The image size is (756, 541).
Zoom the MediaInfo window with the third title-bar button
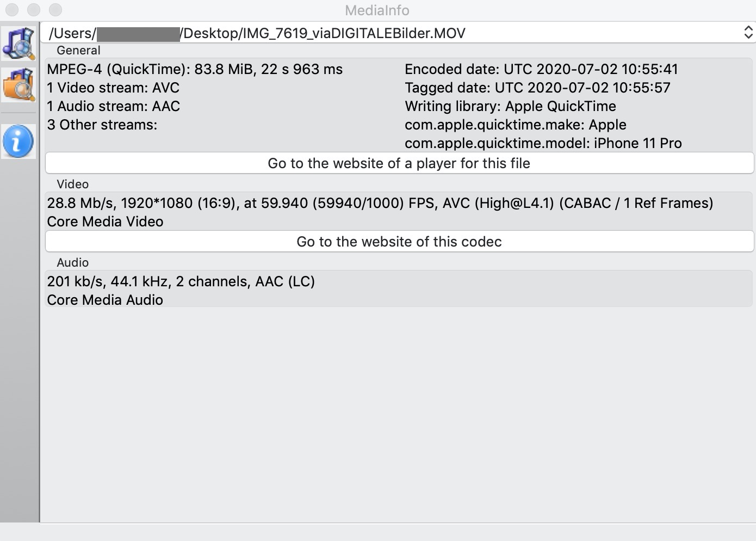(55, 10)
